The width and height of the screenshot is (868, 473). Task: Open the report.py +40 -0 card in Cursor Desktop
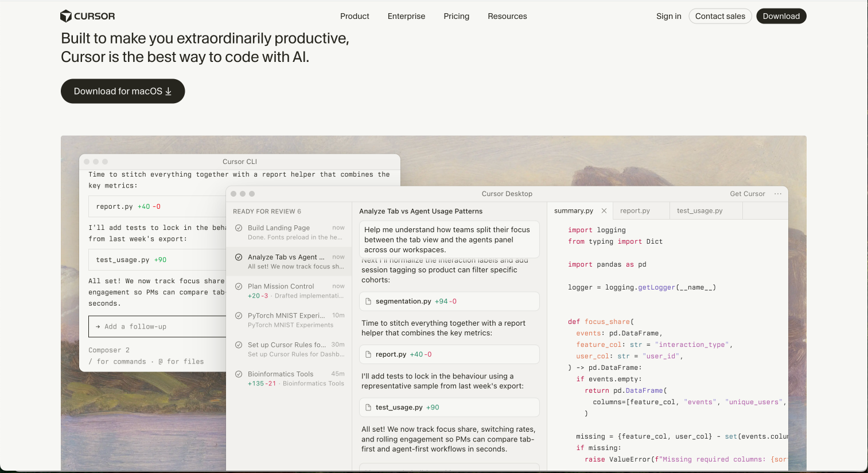pos(449,354)
